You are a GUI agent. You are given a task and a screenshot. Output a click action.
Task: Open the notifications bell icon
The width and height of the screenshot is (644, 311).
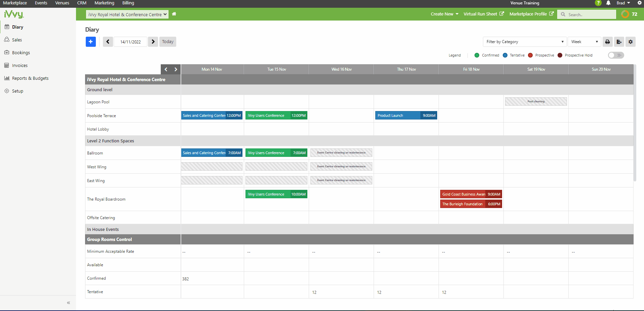coord(608,3)
